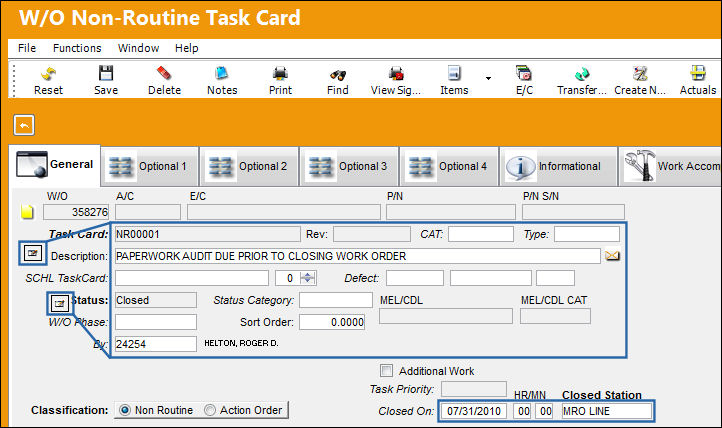Screen dimensions: 722x428
Task: Open the Functions menu
Action: [x=77, y=48]
